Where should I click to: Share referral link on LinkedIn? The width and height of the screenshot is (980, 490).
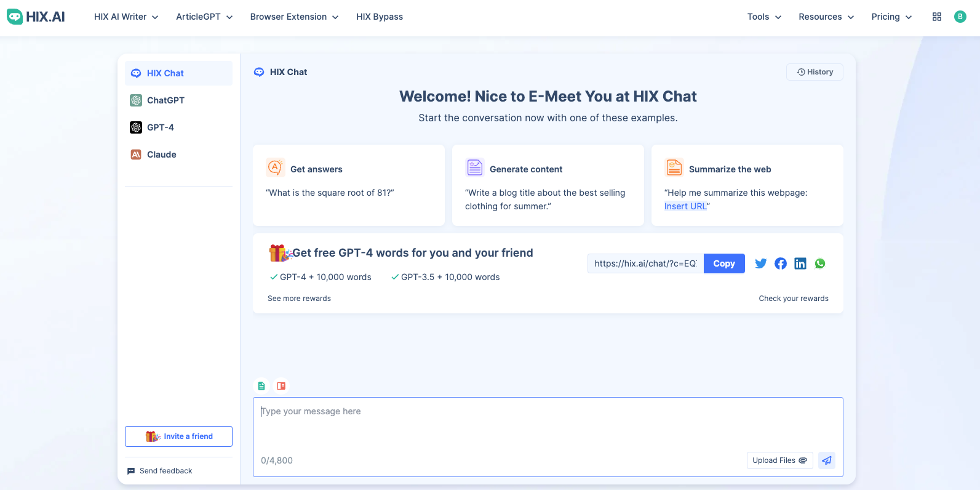pos(800,263)
